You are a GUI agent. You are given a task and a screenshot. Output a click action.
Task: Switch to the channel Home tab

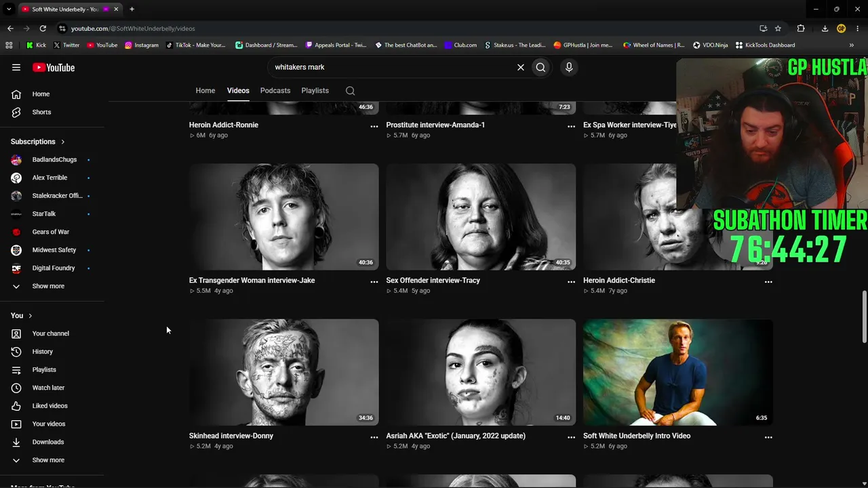coord(205,91)
